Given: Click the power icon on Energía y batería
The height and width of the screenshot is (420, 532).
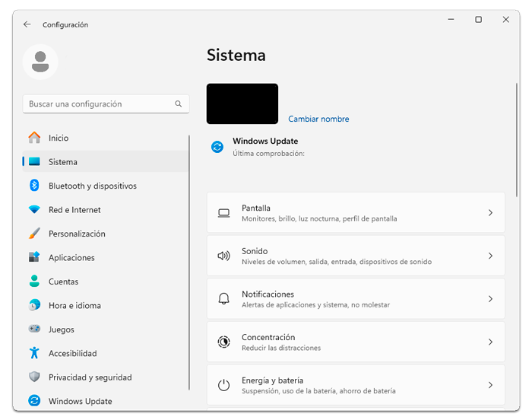Looking at the screenshot, I should 224,385.
